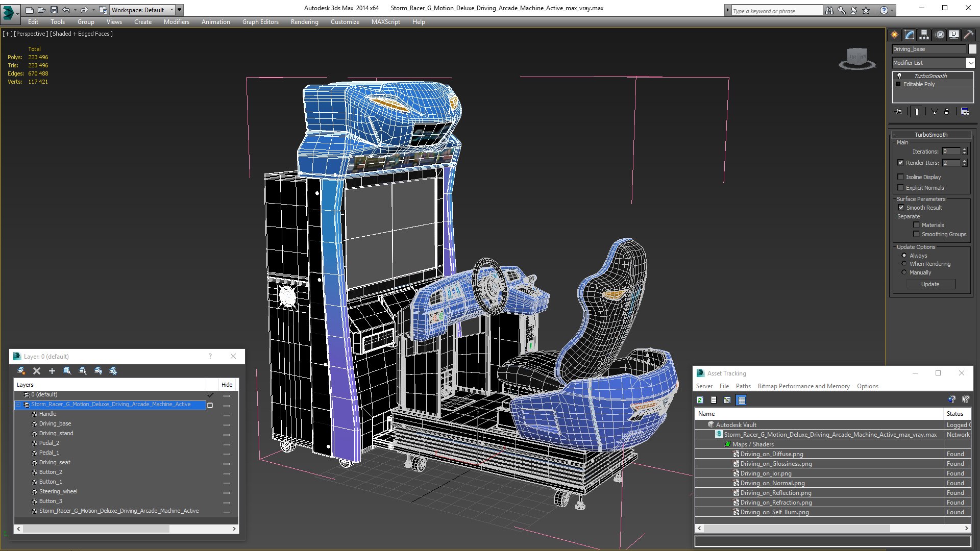The image size is (980, 551).
Task: Toggle TurboSmooth lightbulb visibility
Action: tap(899, 76)
